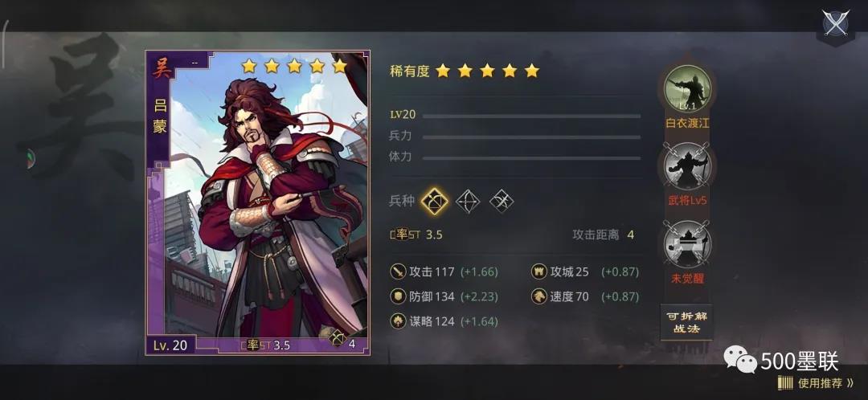
Task: Click the 兵力 troop strength bar
Action: 531,137
